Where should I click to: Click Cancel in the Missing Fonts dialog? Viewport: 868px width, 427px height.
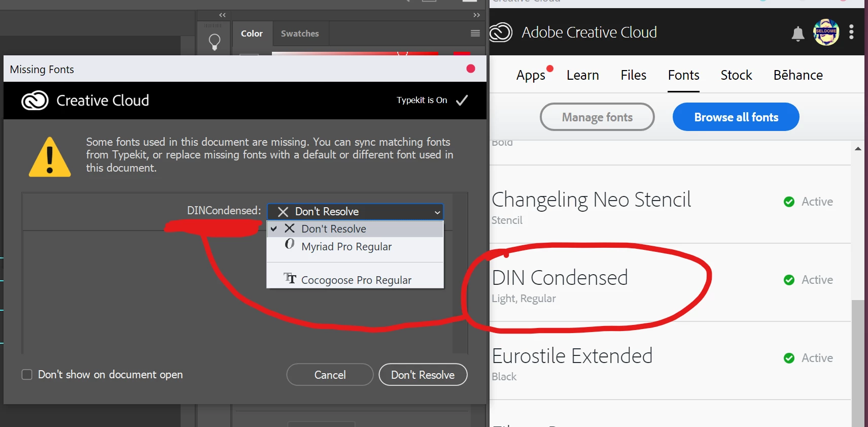pos(330,375)
